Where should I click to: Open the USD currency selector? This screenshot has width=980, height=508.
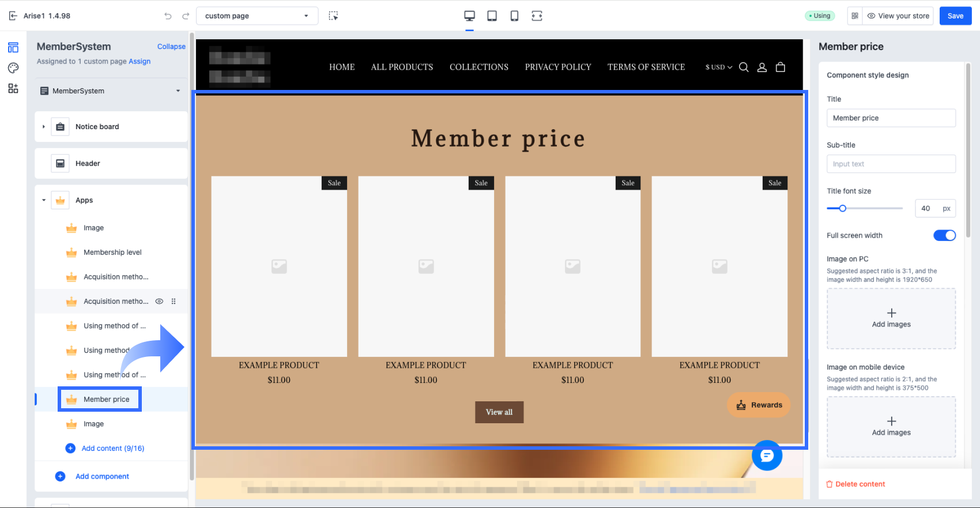(x=719, y=67)
